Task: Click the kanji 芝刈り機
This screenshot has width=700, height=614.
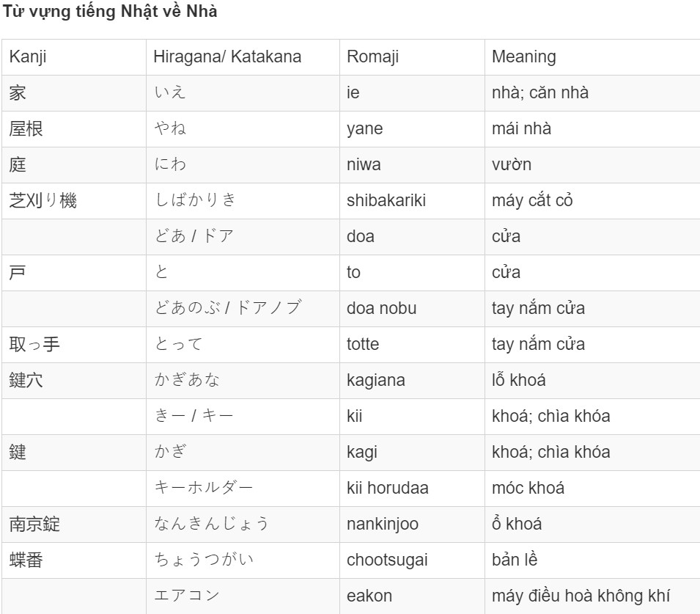Action: [43, 200]
